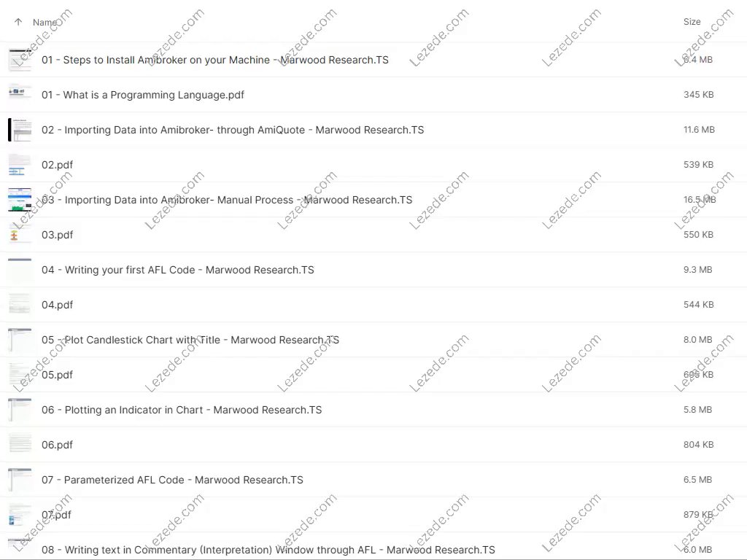Open '01 - Steps to Install Amibroker on your Machine' file
The width and height of the screenshot is (747, 560).
(x=215, y=60)
